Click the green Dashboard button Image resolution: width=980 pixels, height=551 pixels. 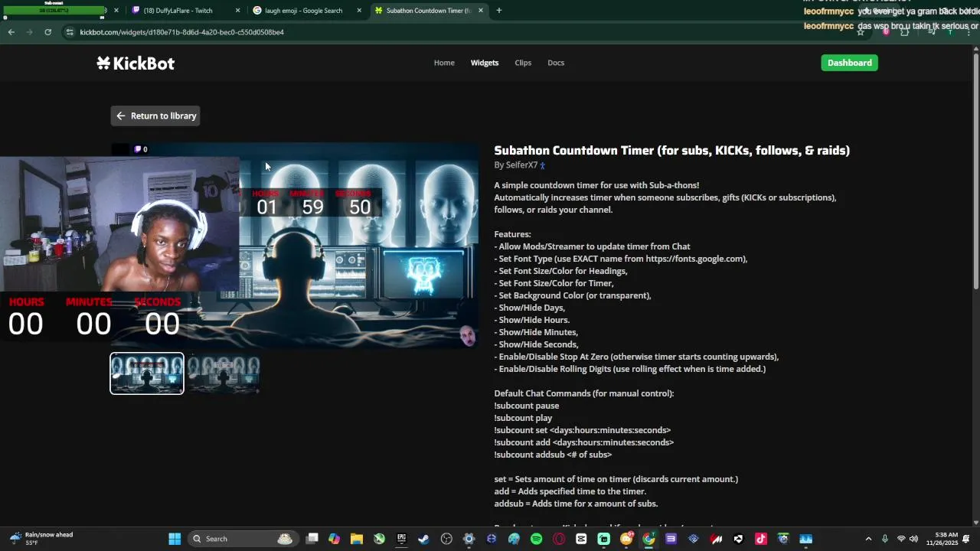point(849,63)
